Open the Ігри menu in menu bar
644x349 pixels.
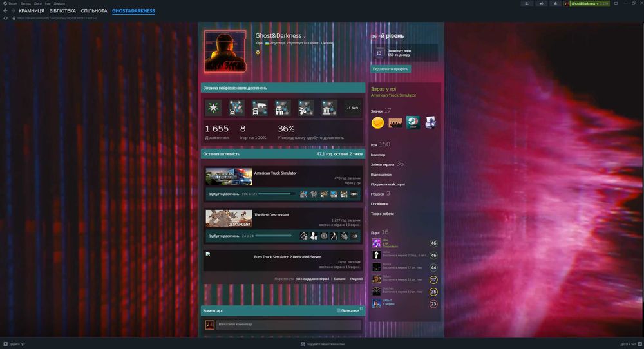tap(48, 3)
